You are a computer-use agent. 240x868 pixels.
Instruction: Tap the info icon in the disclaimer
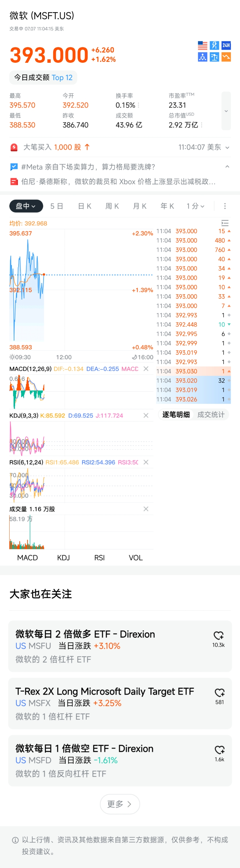(15, 840)
